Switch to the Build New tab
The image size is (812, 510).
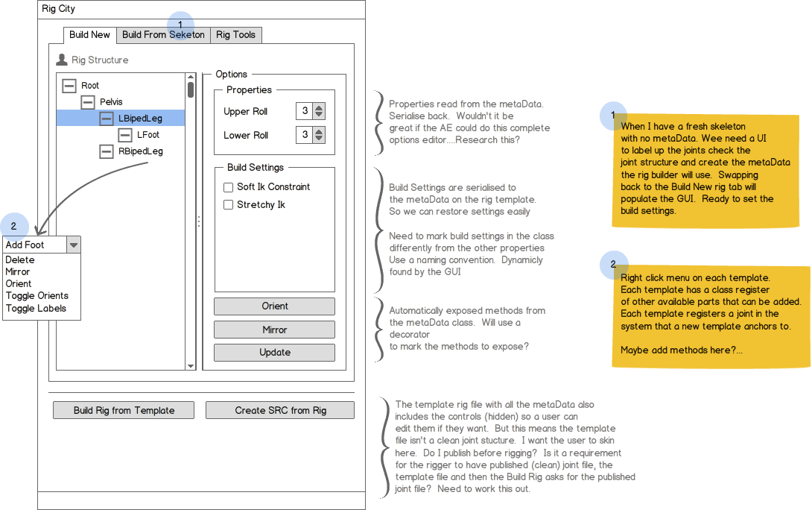(89, 35)
